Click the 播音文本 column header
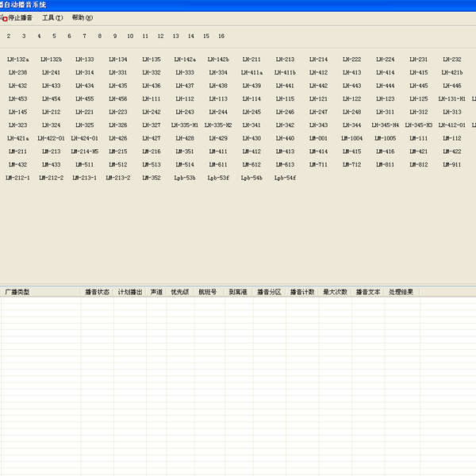The height and width of the screenshot is (476, 476). click(368, 292)
